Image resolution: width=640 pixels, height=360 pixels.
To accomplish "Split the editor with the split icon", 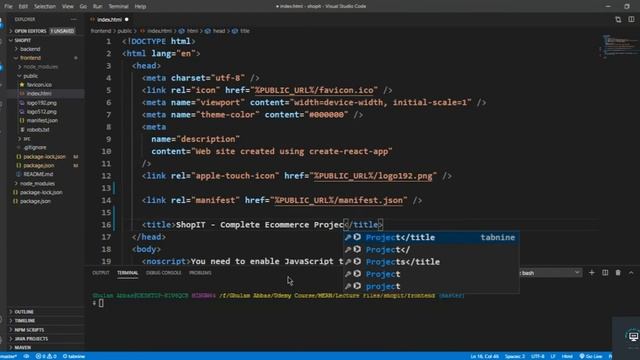I will click(x=631, y=20).
